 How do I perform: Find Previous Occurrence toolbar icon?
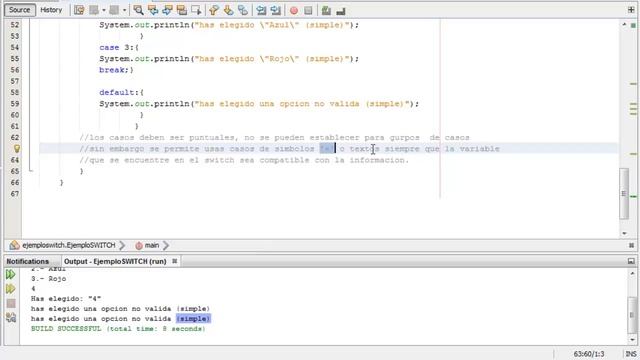point(153,10)
